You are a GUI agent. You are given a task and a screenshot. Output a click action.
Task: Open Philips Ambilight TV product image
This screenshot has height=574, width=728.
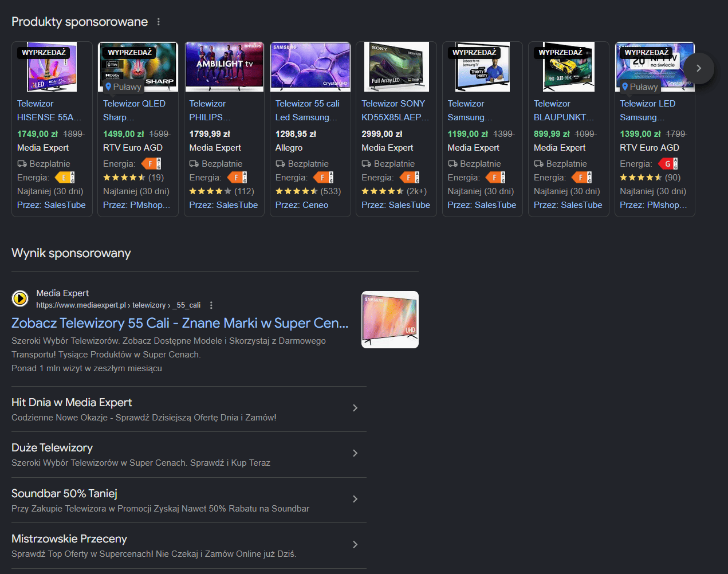225,66
